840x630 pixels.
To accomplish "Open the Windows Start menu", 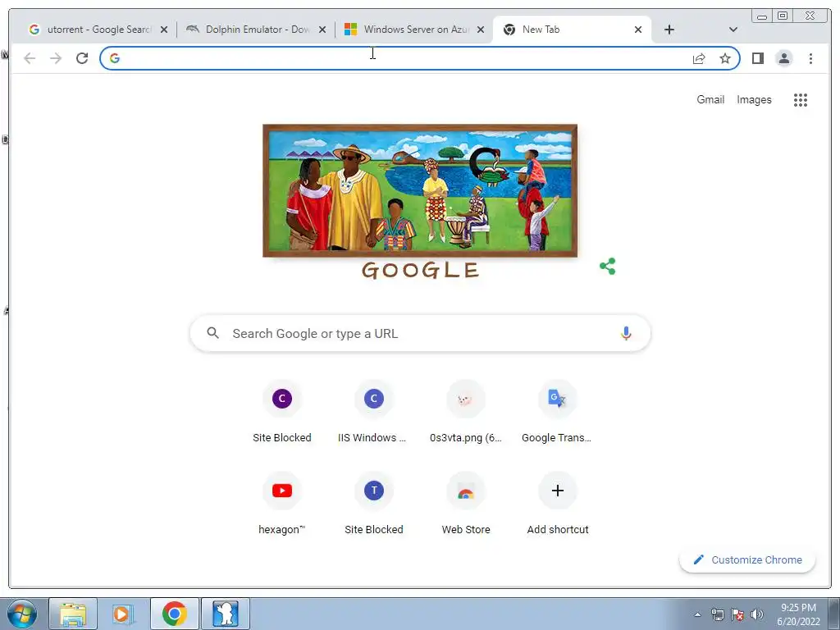I will (x=22, y=614).
